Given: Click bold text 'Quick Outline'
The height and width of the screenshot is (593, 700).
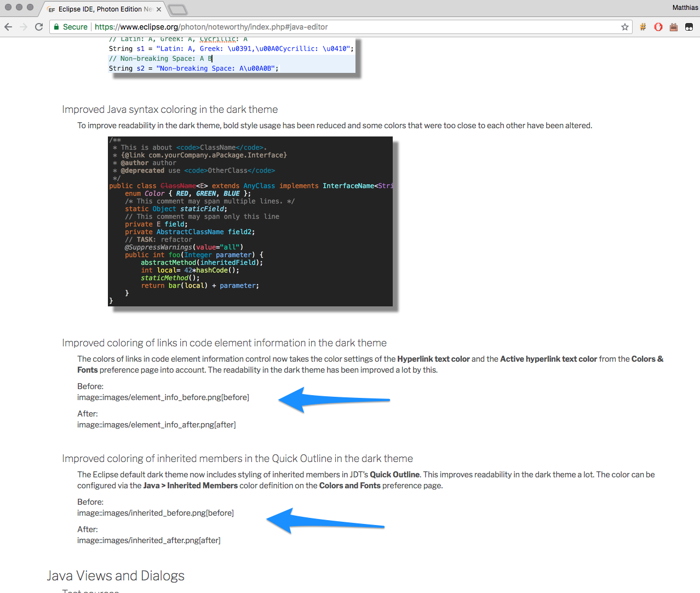Looking at the screenshot, I should (x=395, y=475).
